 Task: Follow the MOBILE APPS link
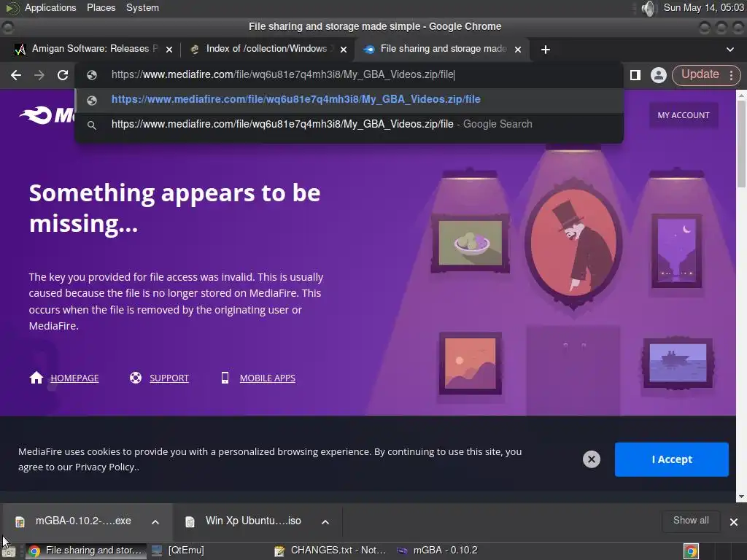click(267, 378)
